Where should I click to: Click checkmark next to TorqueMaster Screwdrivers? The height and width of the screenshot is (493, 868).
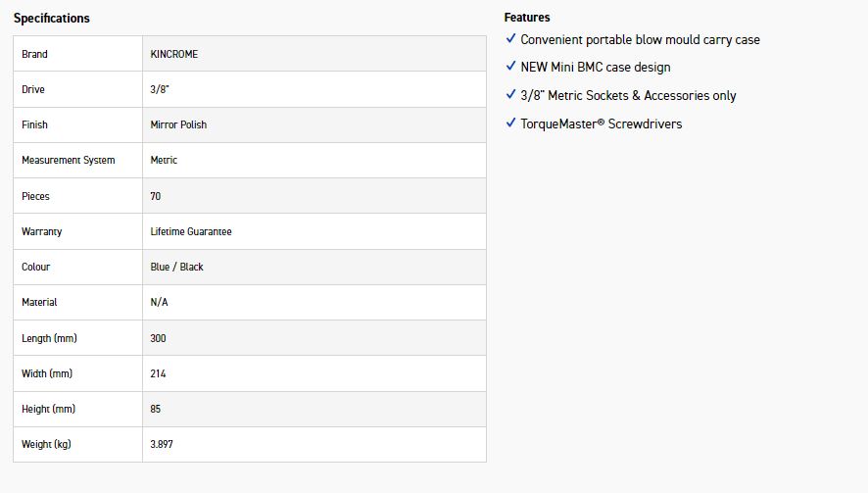pyautogui.click(x=510, y=123)
